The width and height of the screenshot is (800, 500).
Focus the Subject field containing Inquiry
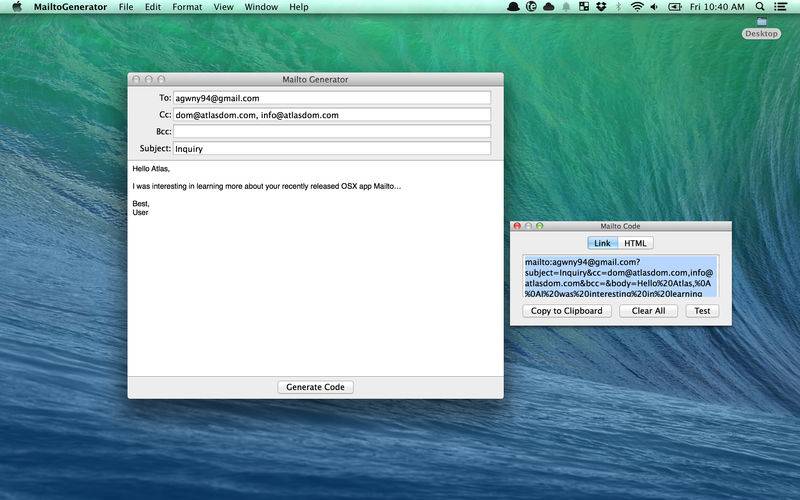[x=332, y=148]
